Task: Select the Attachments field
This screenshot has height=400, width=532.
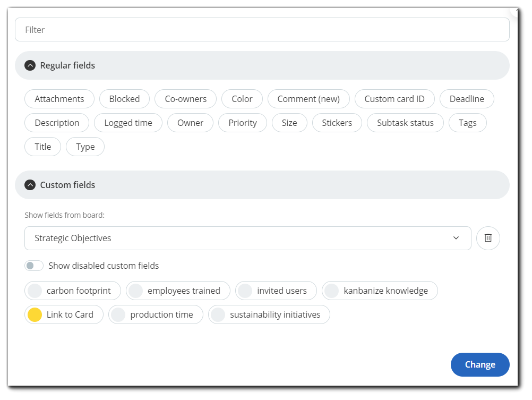Action: (x=59, y=99)
